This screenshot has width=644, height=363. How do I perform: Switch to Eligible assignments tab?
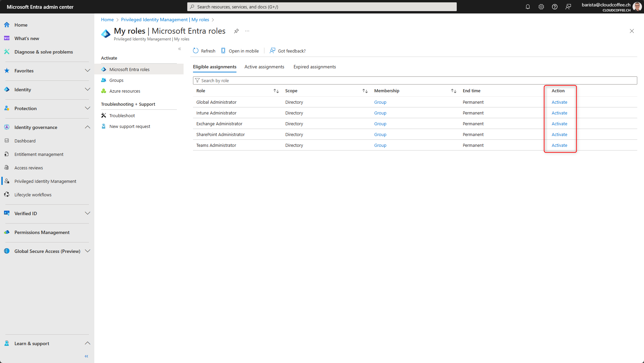pyautogui.click(x=215, y=67)
